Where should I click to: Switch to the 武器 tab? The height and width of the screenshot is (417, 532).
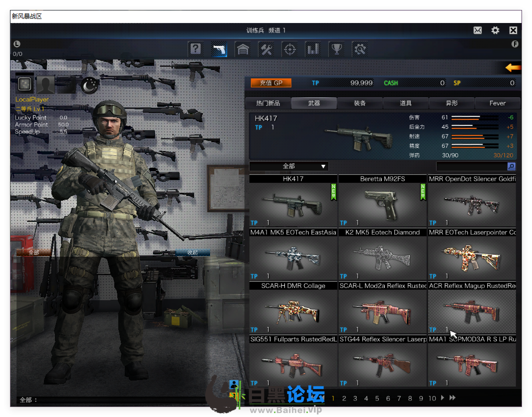coord(314,103)
